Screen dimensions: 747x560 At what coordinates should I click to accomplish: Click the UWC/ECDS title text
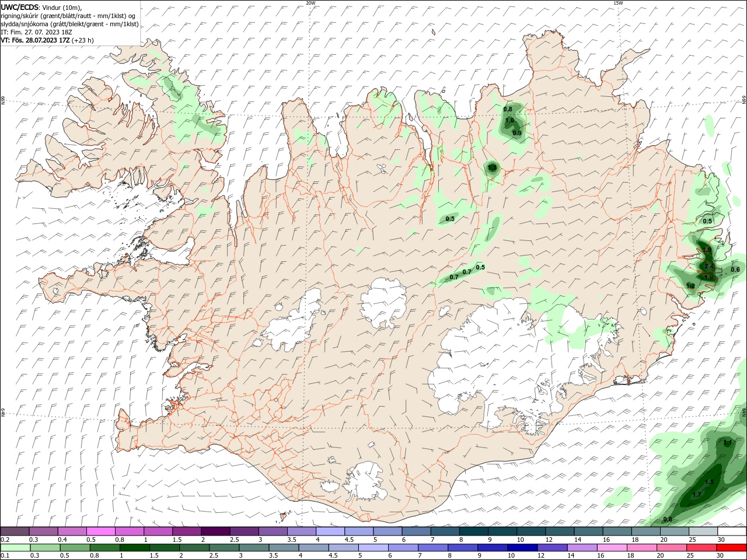click(20, 7)
